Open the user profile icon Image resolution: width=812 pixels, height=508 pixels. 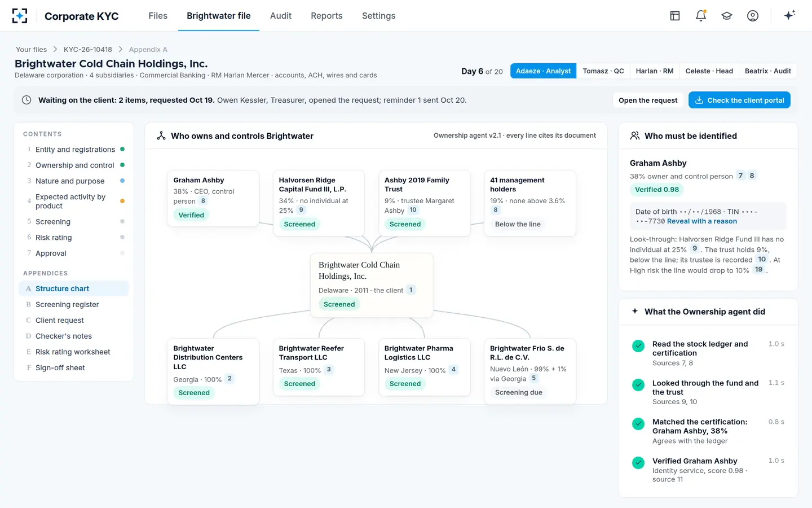pos(753,16)
